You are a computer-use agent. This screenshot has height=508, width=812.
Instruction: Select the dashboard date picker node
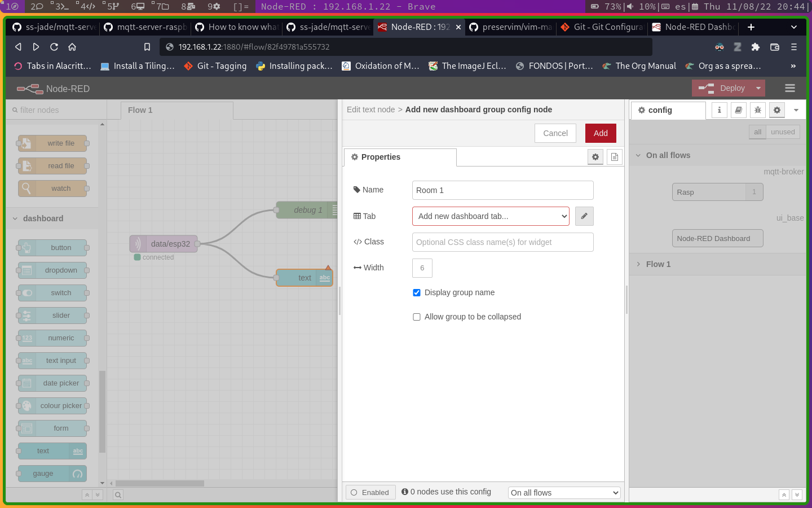pyautogui.click(x=52, y=383)
